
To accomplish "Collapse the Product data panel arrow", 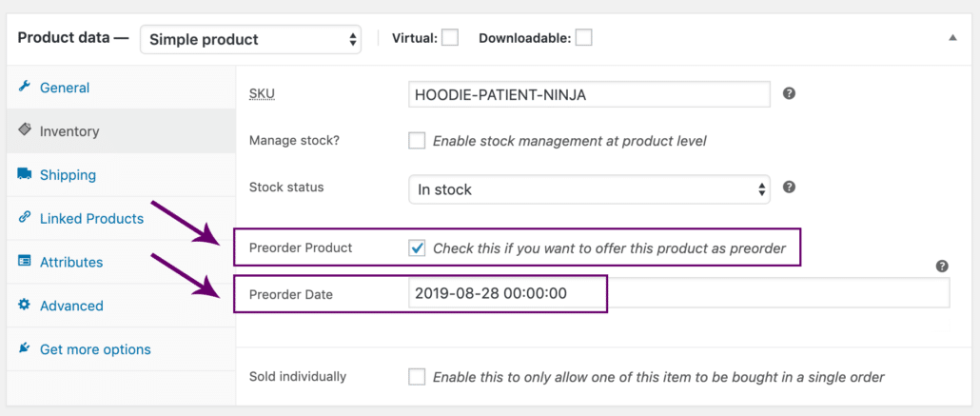I will (952, 38).
